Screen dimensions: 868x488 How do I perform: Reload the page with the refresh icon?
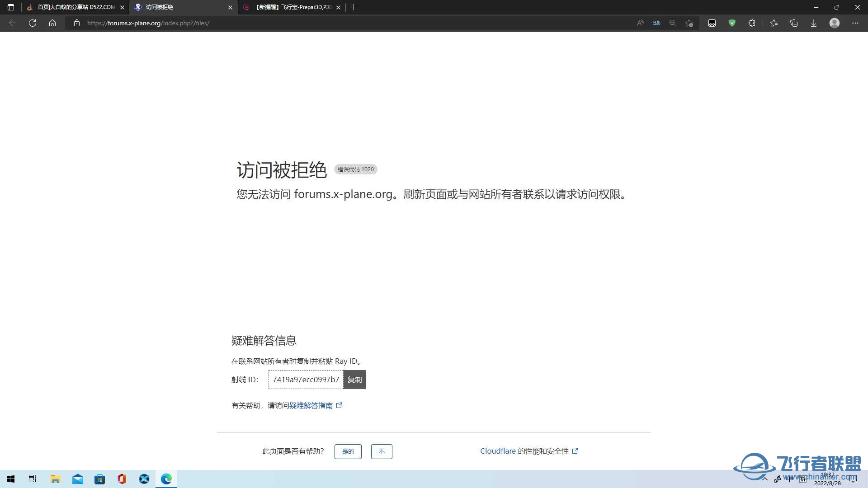[33, 23]
